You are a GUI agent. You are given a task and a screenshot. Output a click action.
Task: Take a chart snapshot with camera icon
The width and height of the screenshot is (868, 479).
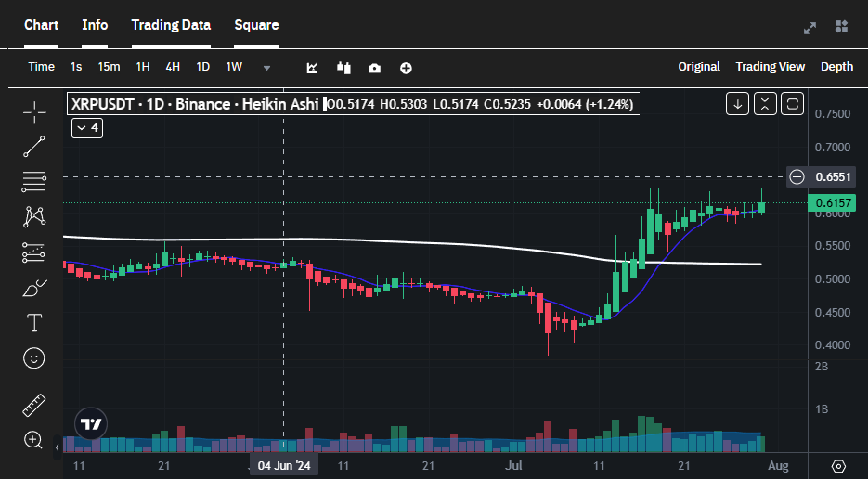pos(375,68)
